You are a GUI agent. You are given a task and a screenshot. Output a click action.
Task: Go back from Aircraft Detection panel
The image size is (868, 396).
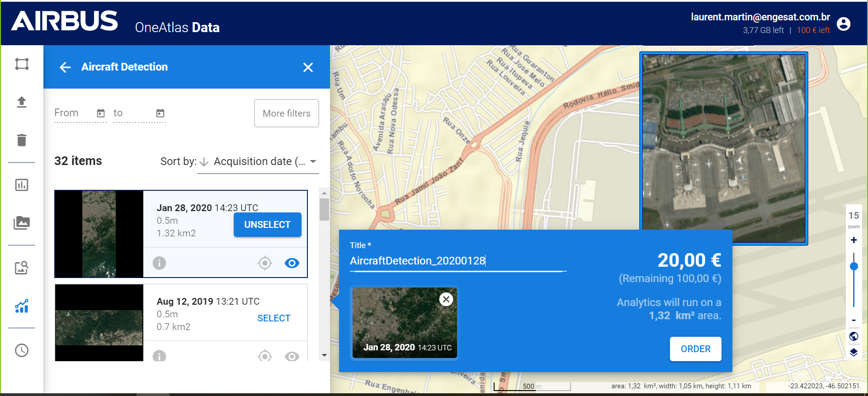(x=65, y=67)
